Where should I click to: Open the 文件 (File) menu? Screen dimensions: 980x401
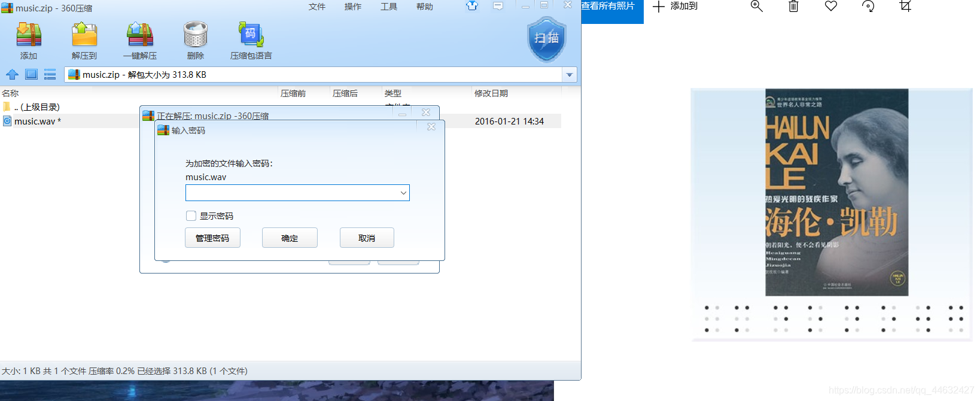(x=317, y=7)
